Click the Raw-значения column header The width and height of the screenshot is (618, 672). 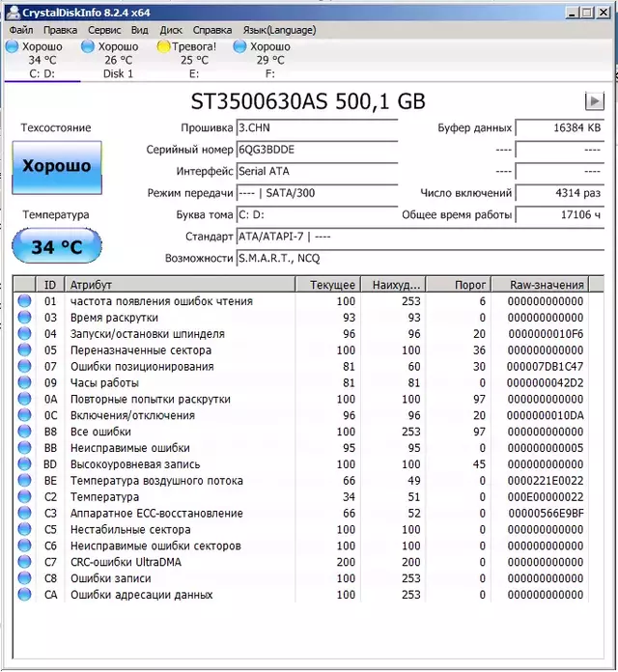[540, 285]
